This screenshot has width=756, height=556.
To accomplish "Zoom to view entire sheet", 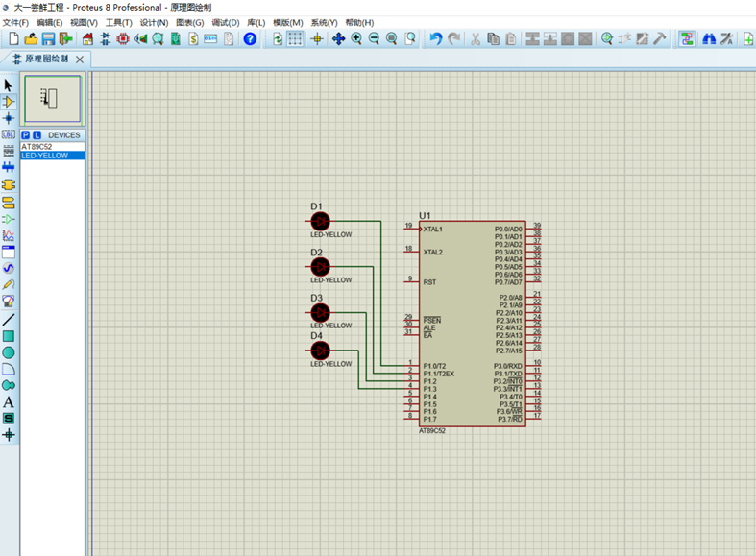I will click(x=392, y=38).
